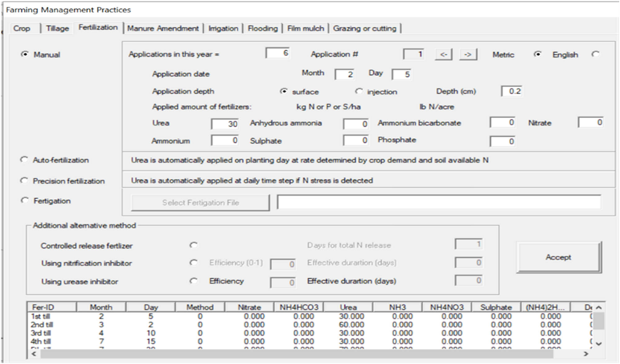Switch to the Tillage tab
The height and width of the screenshot is (364, 620).
click(57, 29)
